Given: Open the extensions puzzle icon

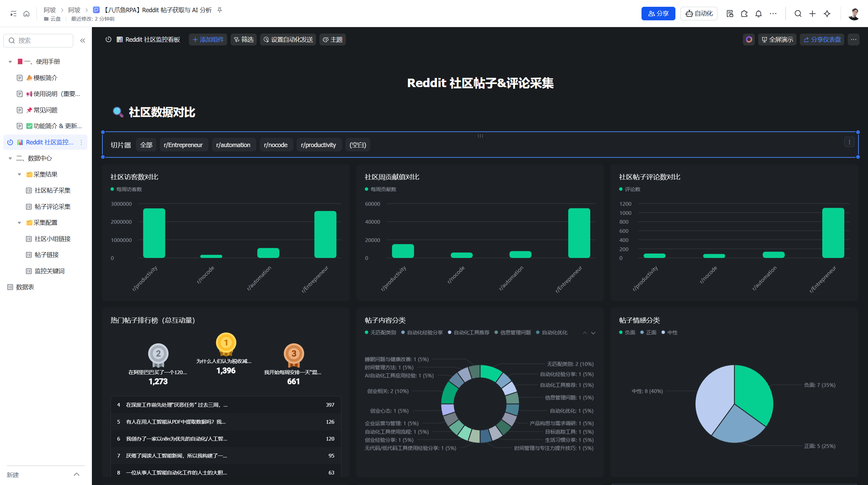Looking at the screenshot, I should click(x=744, y=14).
